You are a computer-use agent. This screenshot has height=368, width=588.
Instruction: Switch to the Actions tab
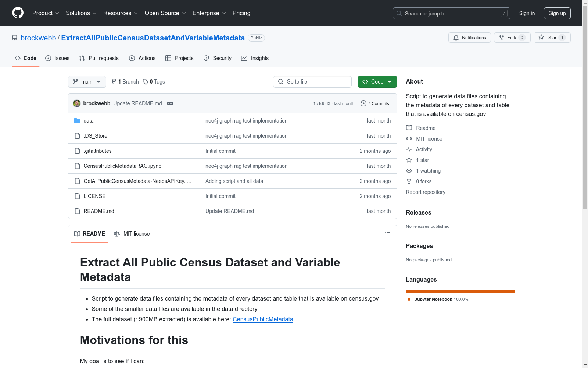pyautogui.click(x=142, y=58)
